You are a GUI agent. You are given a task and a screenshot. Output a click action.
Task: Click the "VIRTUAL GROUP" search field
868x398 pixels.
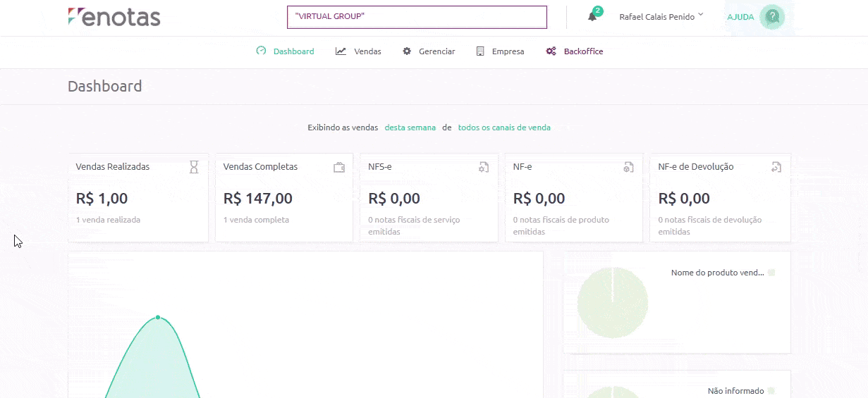[x=417, y=17]
